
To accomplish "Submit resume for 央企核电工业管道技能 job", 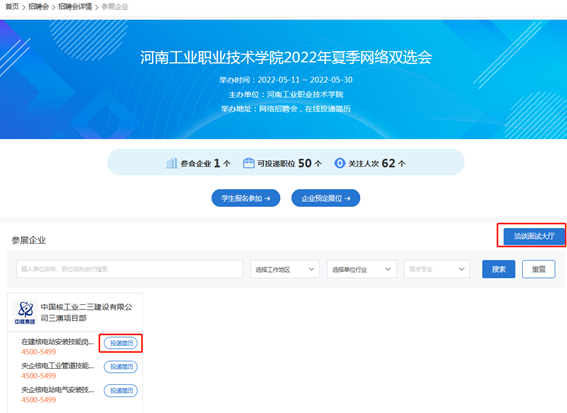I will point(121,367).
